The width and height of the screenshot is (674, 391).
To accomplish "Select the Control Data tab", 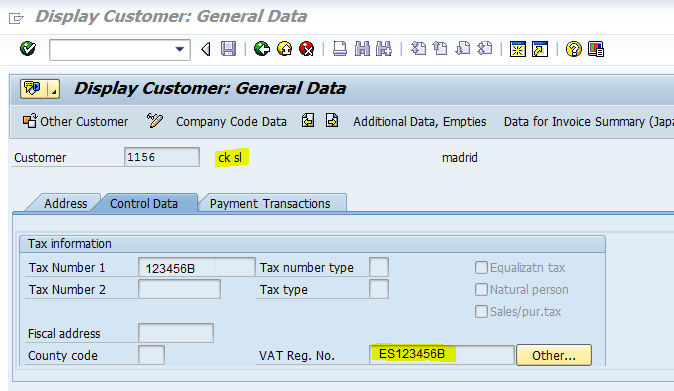I will tap(144, 203).
